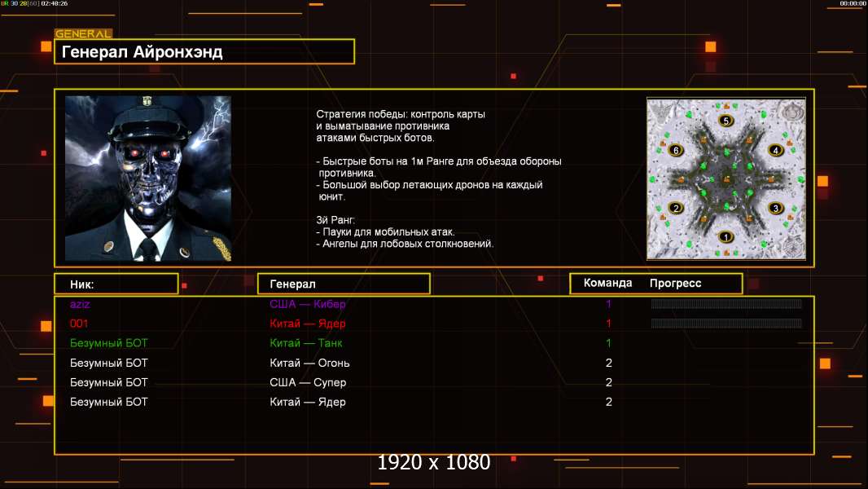Screen dimensions: 868x489
Task: Click the yellow 'GENERAL' tag label
Action: pyautogui.click(x=83, y=33)
